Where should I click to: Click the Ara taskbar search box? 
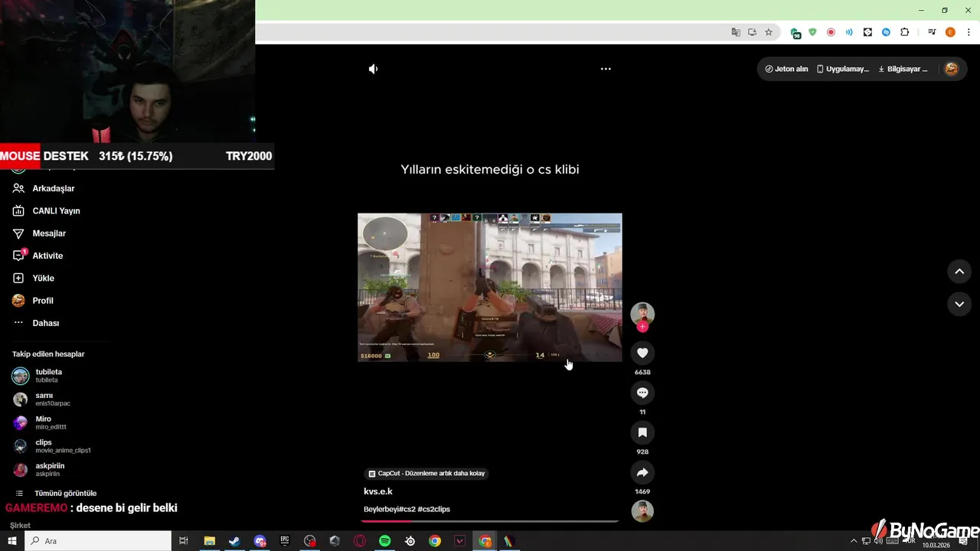(x=98, y=541)
